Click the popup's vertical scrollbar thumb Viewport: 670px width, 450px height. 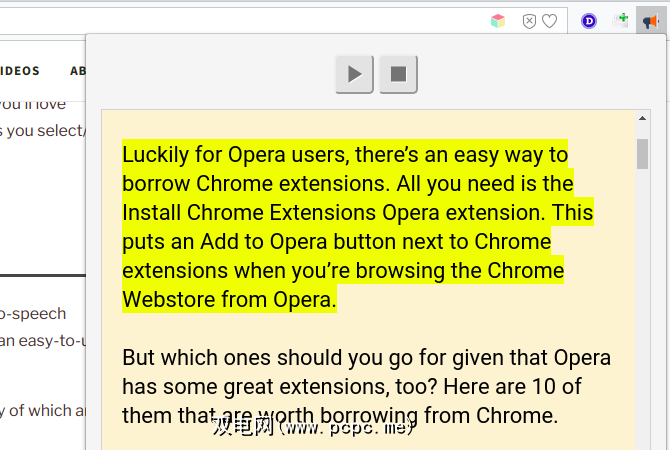pyautogui.click(x=643, y=153)
